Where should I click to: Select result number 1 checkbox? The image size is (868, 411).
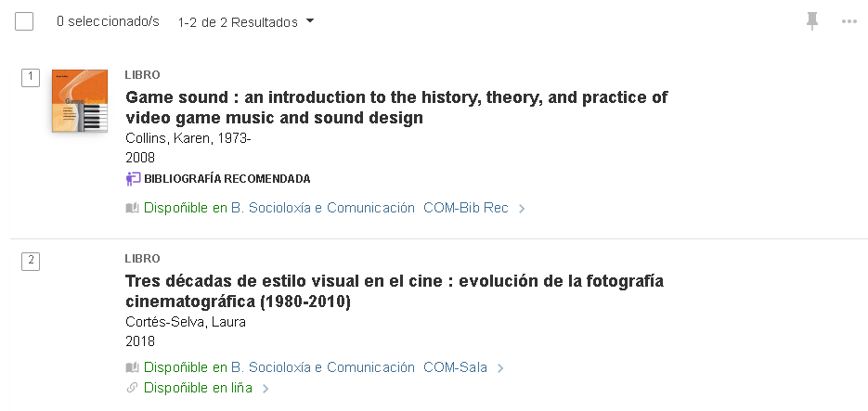[x=31, y=77]
